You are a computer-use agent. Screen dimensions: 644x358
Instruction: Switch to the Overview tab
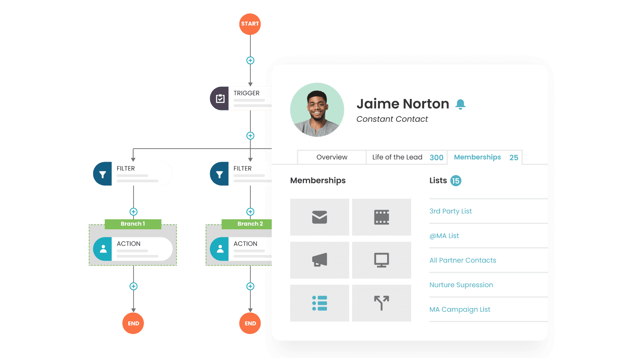click(x=332, y=157)
